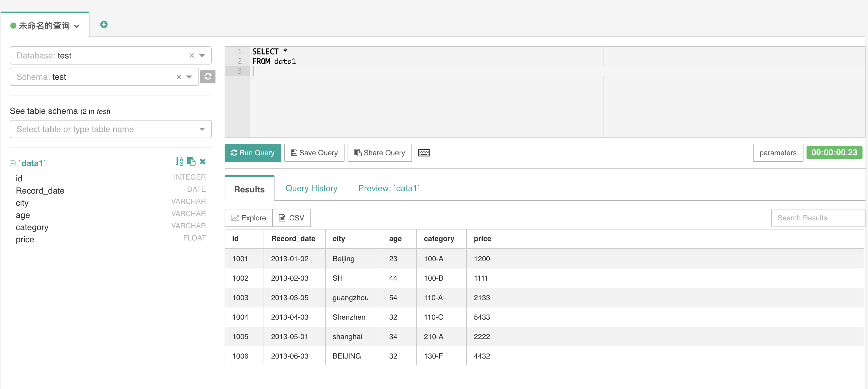
Task: Open the Database dropdown arrow
Action: (x=202, y=55)
